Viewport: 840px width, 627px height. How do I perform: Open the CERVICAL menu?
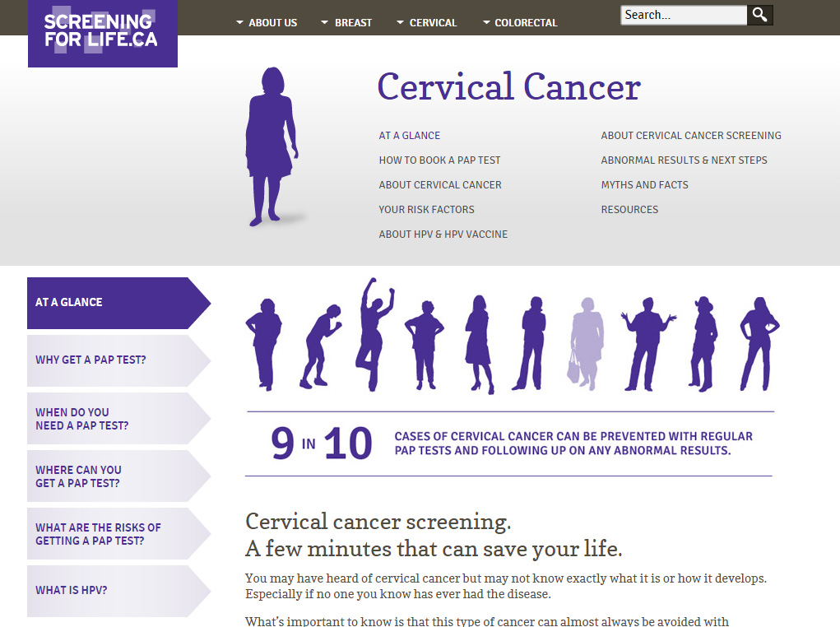(x=433, y=23)
